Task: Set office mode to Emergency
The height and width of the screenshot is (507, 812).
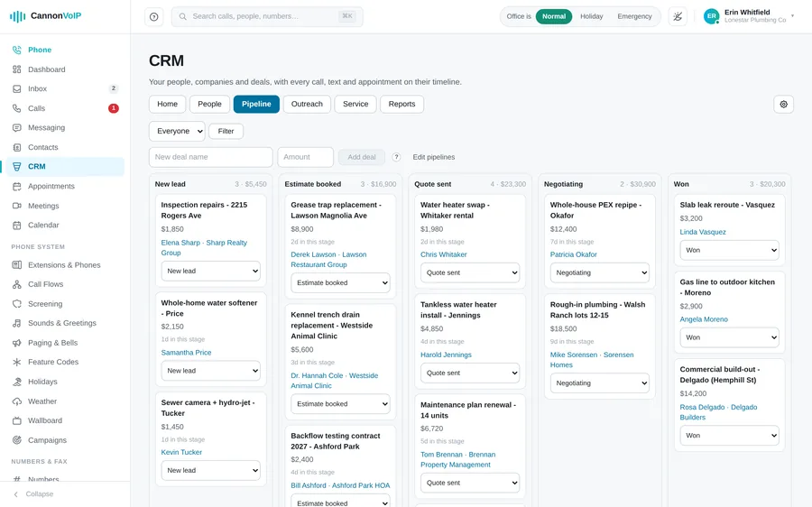Action: (634, 16)
